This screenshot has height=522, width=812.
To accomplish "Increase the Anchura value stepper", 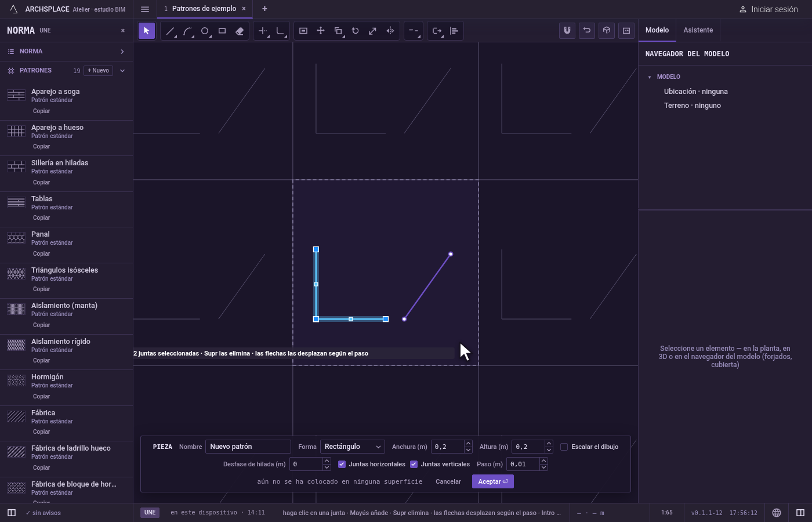I will pyautogui.click(x=468, y=444).
